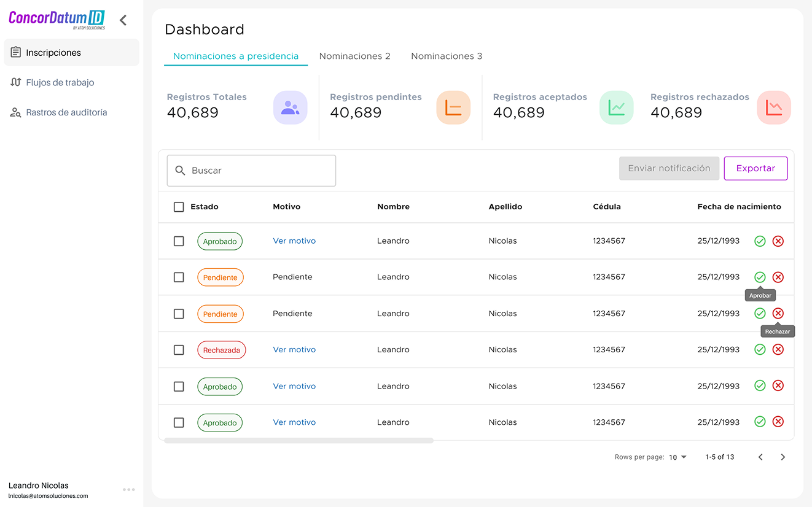This screenshot has height=507, width=812.
Task: Approve the first row with green check icon
Action: [x=760, y=241]
